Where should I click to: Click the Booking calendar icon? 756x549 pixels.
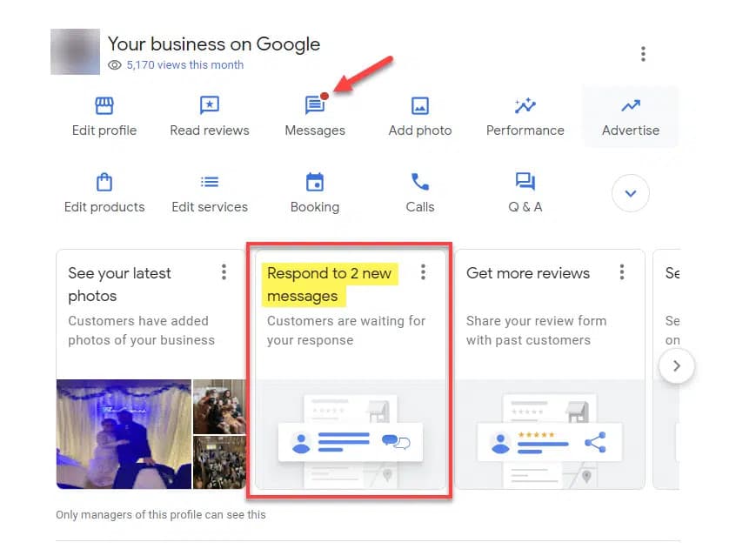[315, 182]
